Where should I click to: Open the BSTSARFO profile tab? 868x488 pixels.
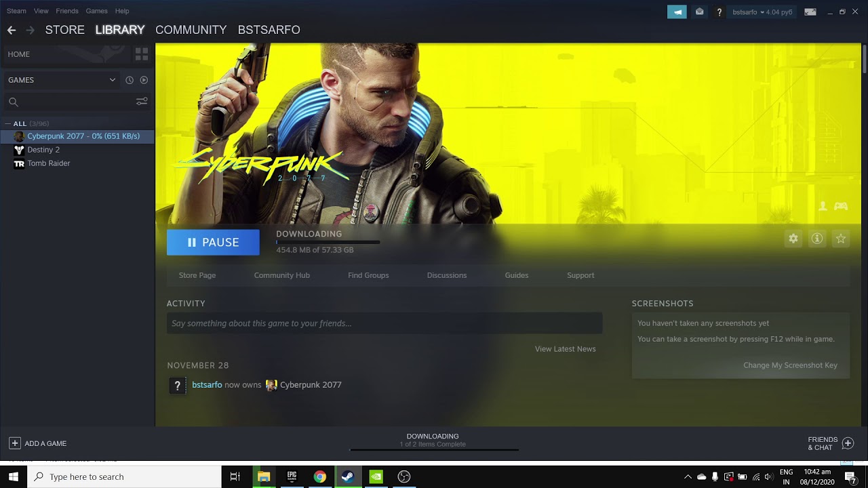click(x=269, y=30)
